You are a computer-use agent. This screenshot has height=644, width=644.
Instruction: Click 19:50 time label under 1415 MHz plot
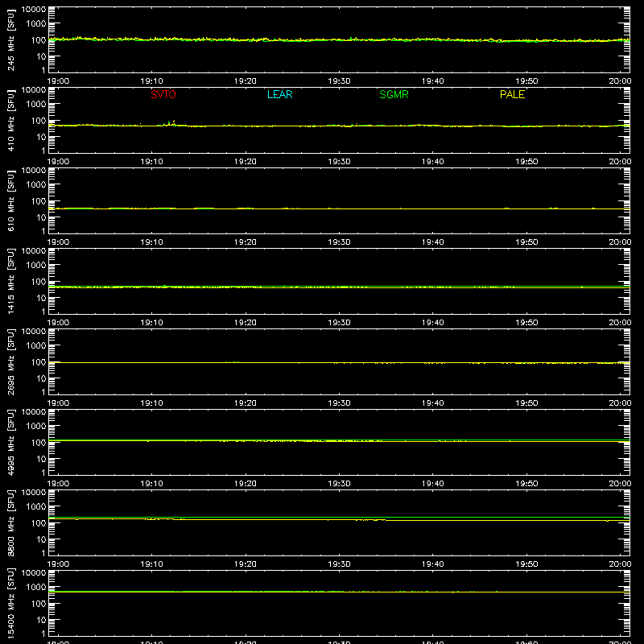(526, 323)
